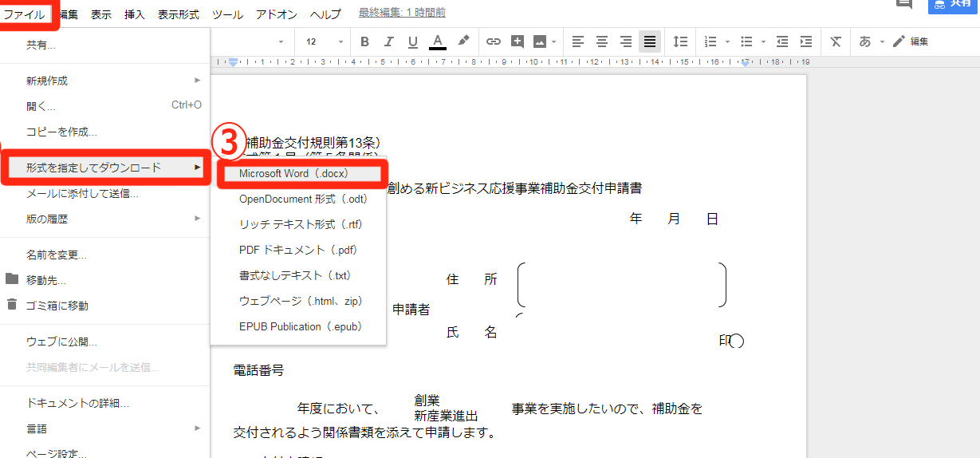This screenshot has height=458, width=980.
Task: Toggle underline formatting
Action: [x=413, y=41]
